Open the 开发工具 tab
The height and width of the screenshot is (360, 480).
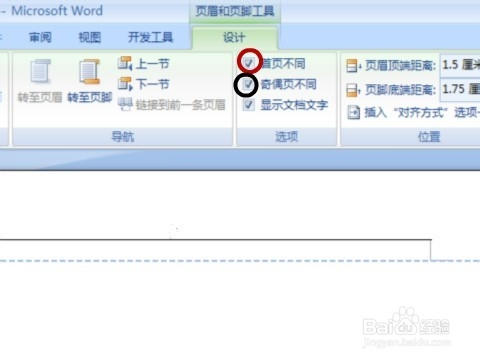(x=150, y=37)
